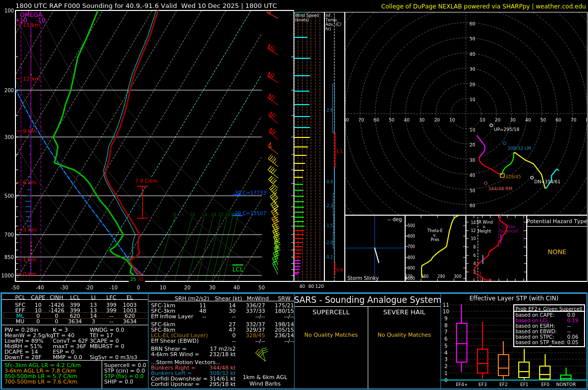Click the green LCL level marker
588x390 pixels.
coord(238,268)
